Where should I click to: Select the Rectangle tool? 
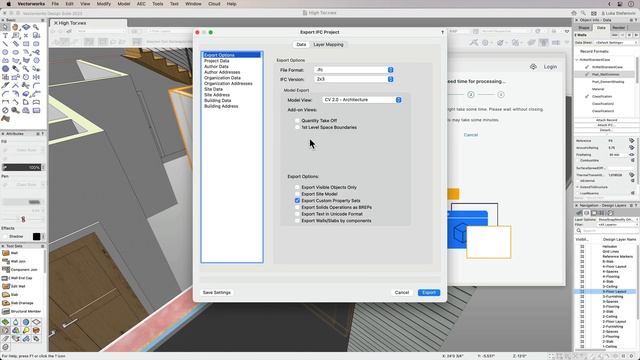tap(26, 44)
